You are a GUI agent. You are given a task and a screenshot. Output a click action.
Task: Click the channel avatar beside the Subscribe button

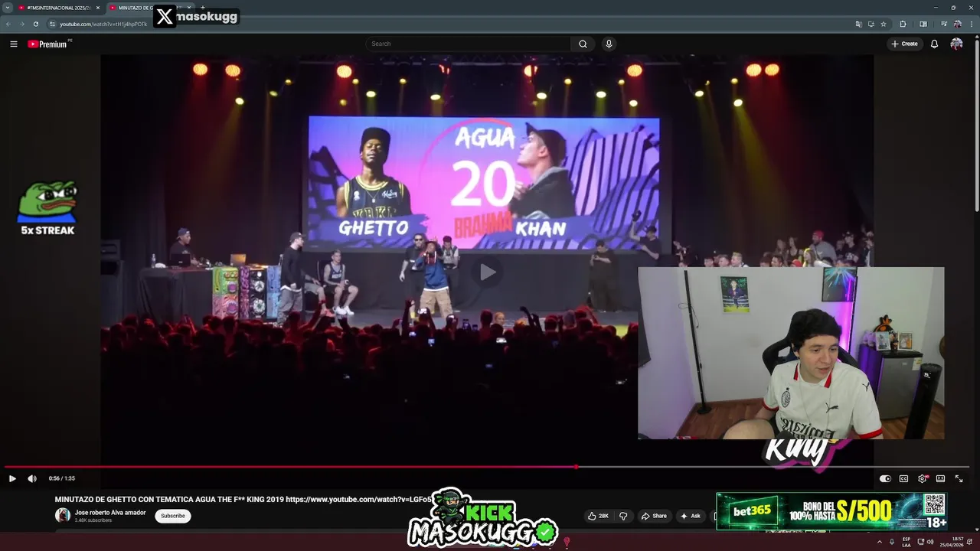63,516
